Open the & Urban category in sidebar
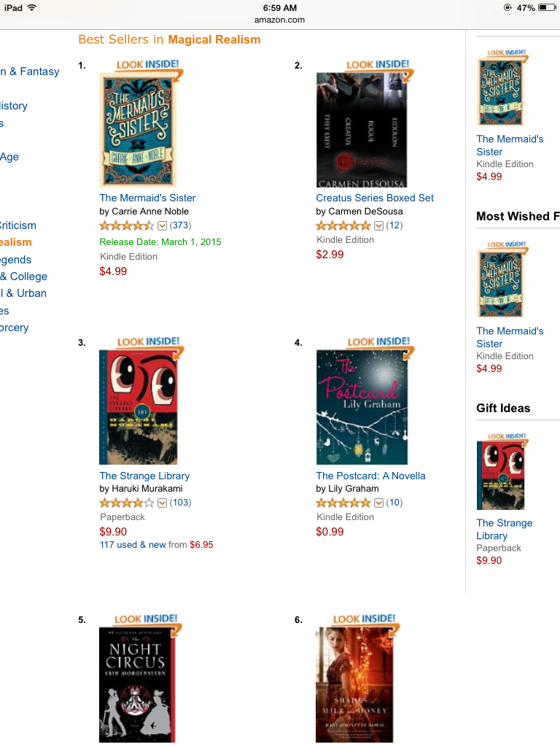 23,293
